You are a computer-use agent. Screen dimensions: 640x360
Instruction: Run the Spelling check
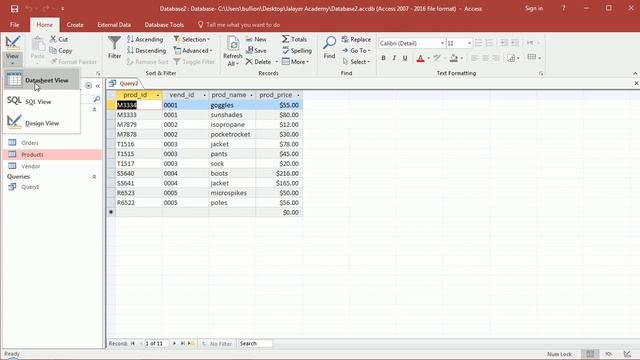click(297, 51)
